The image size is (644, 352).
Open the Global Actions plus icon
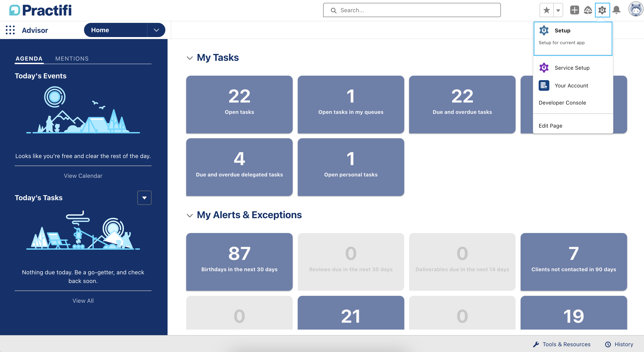pos(574,10)
